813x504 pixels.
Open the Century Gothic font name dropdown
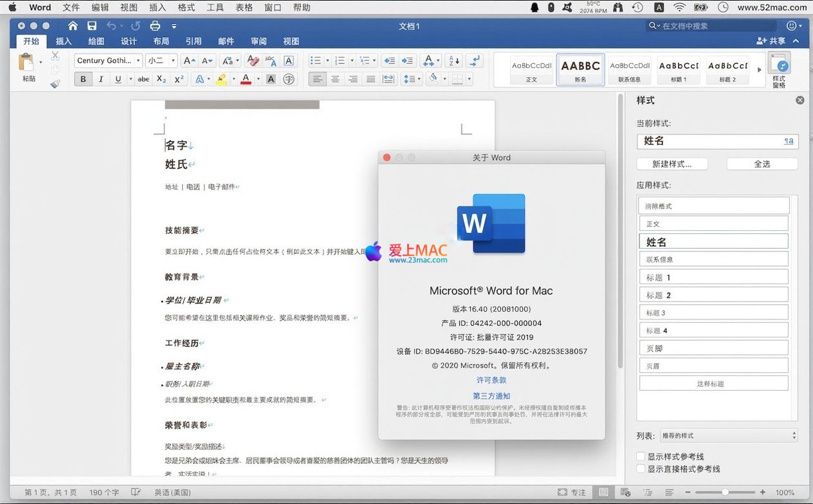click(108, 60)
